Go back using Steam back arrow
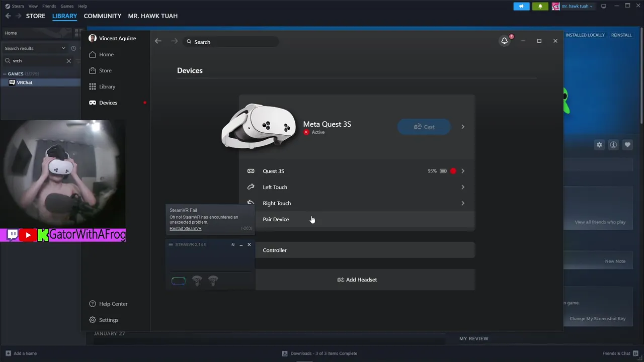The image size is (644, 362). (x=8, y=16)
